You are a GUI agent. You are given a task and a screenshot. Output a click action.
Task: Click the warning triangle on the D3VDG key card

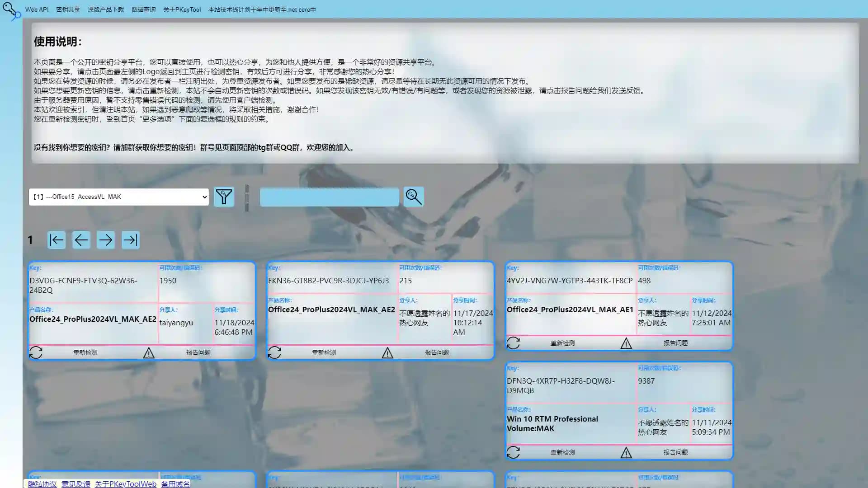[x=149, y=353]
